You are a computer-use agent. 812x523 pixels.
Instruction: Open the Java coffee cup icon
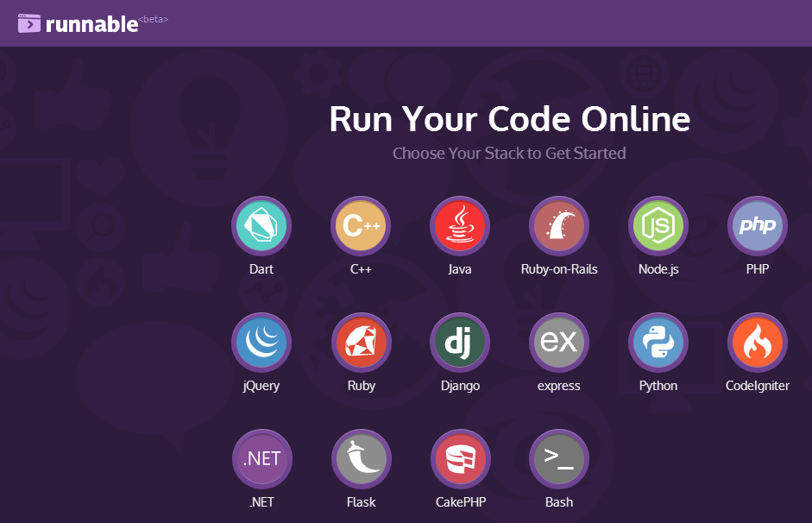460,226
